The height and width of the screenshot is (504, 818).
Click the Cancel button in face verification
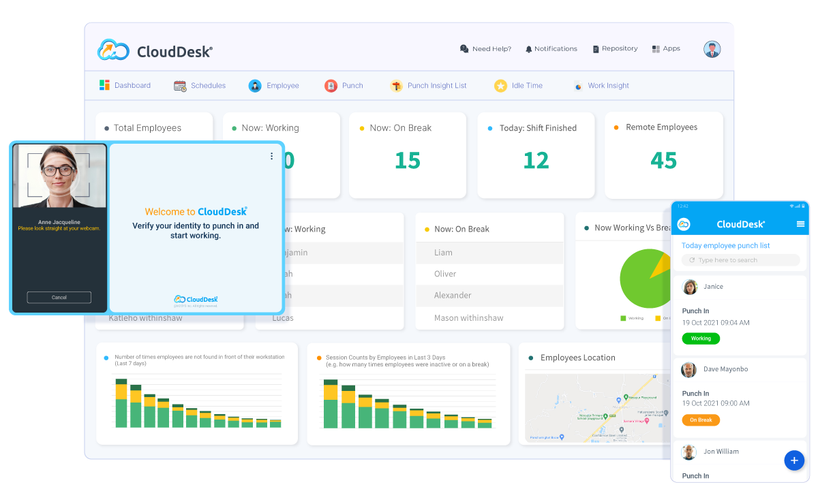(59, 297)
